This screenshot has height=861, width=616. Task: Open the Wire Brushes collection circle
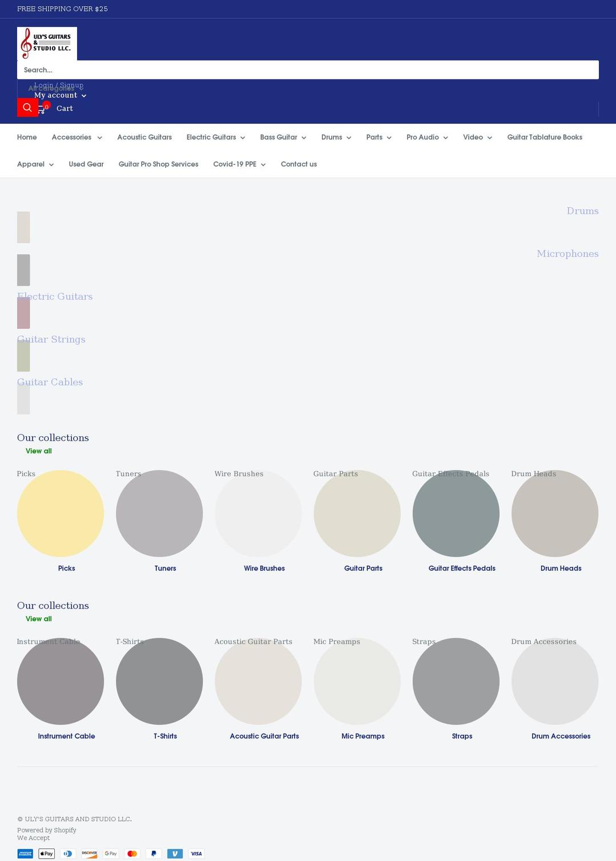point(258,513)
